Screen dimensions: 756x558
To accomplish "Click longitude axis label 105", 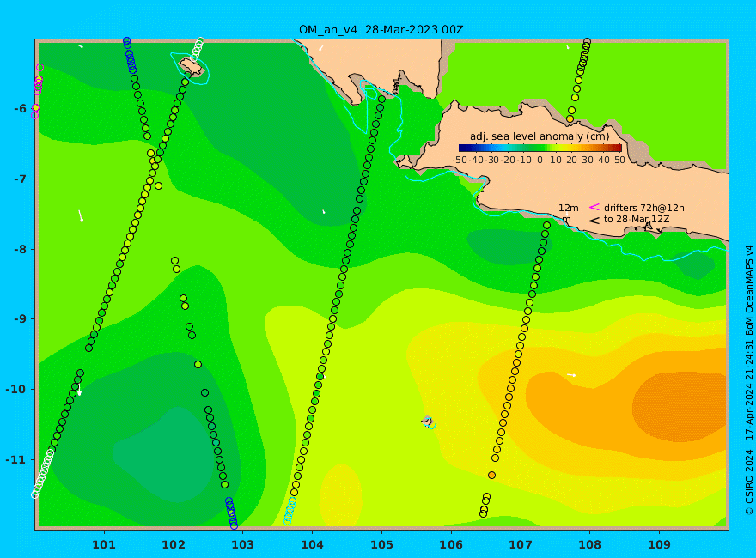I will click(381, 544).
